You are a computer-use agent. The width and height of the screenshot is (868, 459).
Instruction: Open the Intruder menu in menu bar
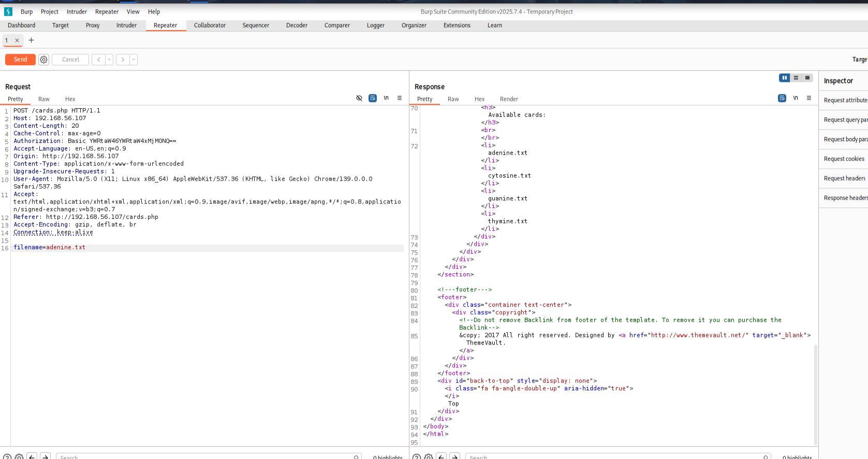(77, 11)
